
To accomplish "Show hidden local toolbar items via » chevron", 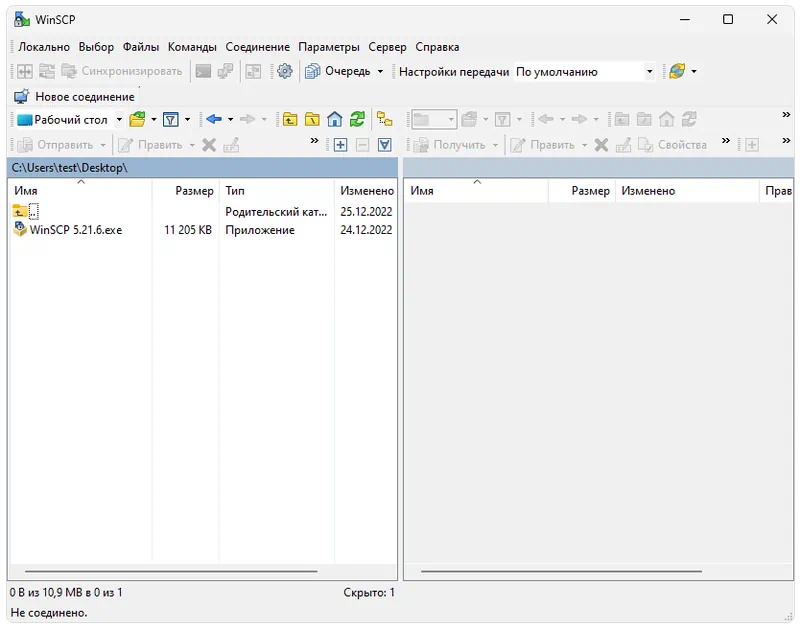I will (x=314, y=141).
